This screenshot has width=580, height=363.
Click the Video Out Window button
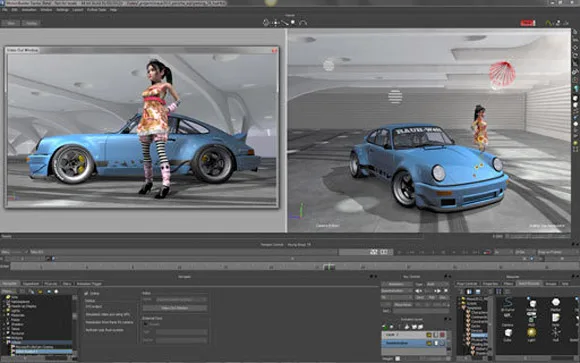tap(175, 308)
